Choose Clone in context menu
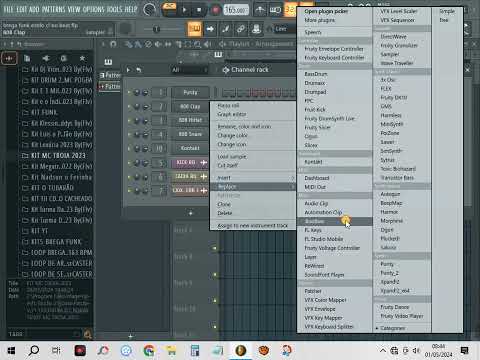 (224, 204)
